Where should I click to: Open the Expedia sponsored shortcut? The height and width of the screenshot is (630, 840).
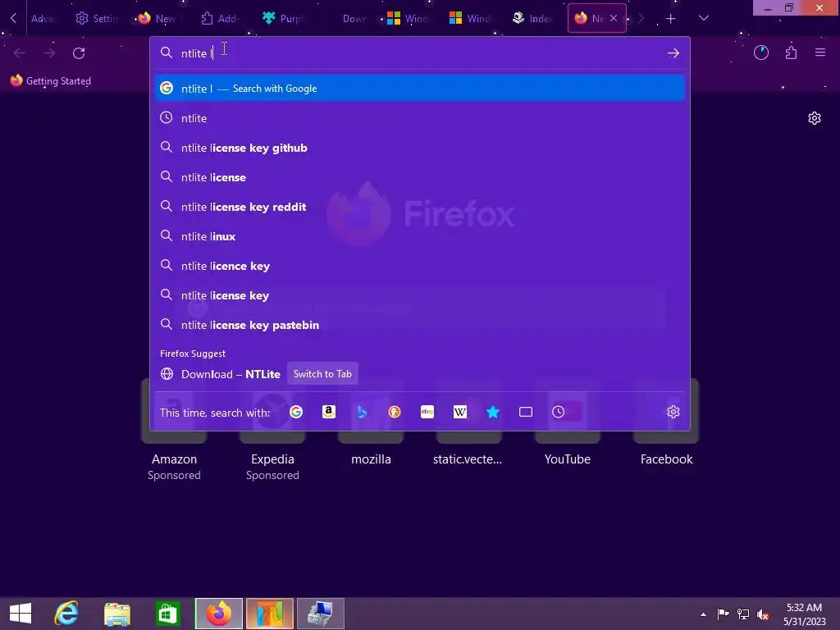(272, 428)
